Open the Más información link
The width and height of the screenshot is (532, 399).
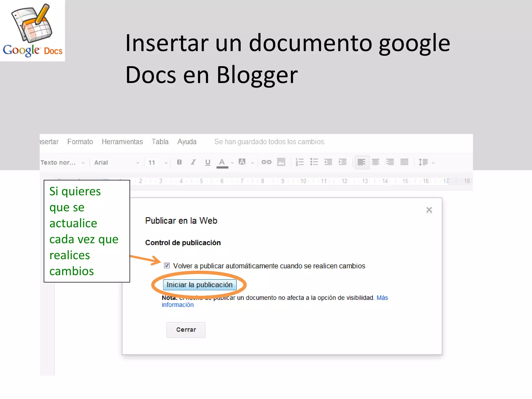coord(382,298)
